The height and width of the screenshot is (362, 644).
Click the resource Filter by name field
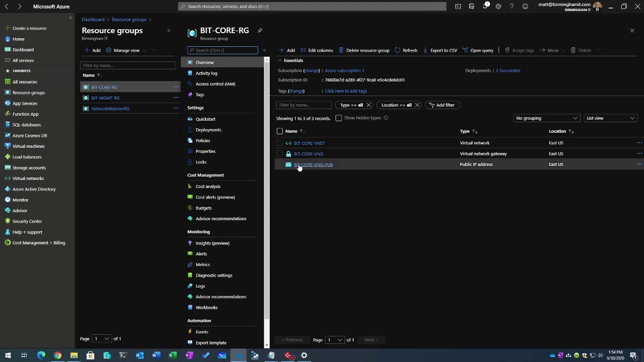[304, 105]
